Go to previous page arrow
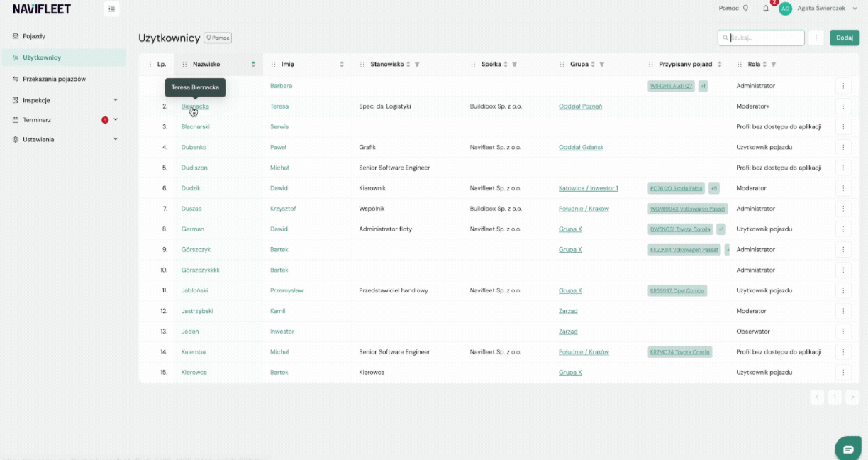The width and height of the screenshot is (868, 460). [817, 397]
